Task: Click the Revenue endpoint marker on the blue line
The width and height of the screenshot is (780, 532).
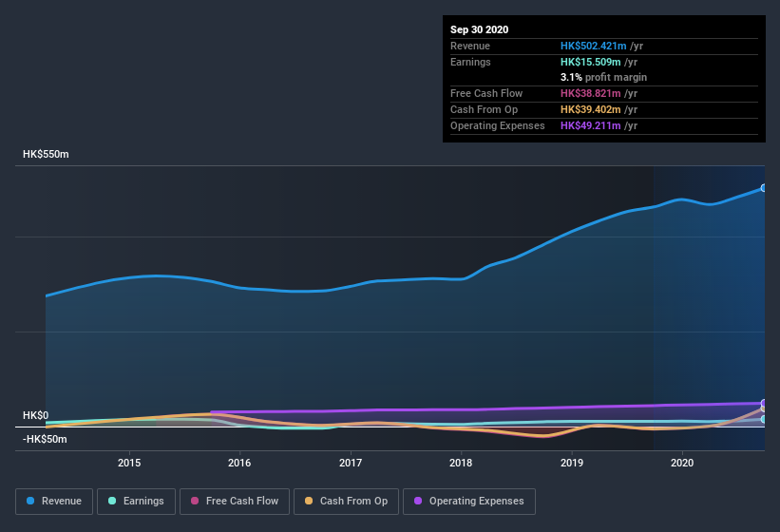Action: tap(764, 188)
